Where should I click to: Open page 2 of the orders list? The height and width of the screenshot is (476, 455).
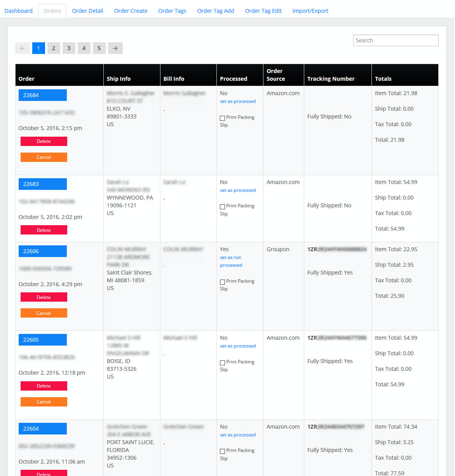[54, 48]
